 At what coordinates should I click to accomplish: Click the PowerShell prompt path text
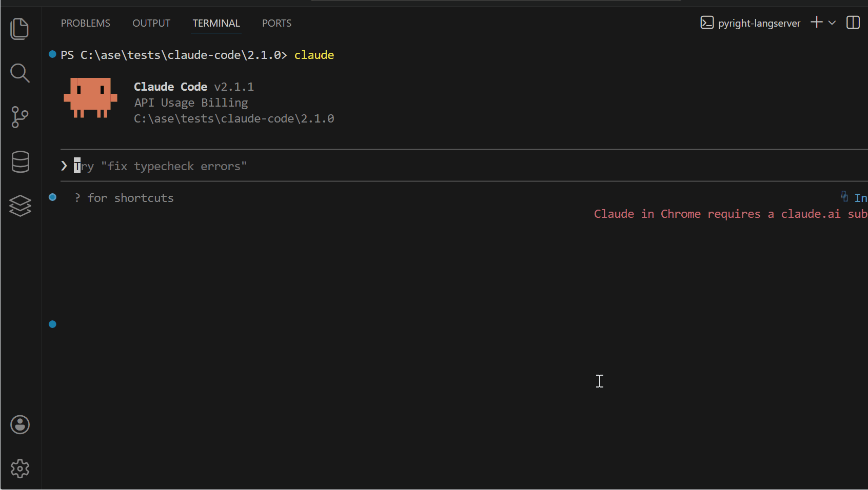pos(174,55)
